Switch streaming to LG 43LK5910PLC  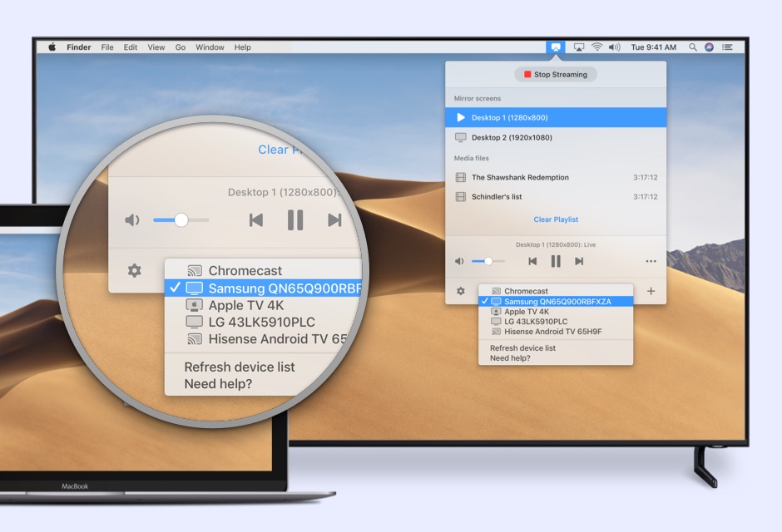(x=535, y=322)
